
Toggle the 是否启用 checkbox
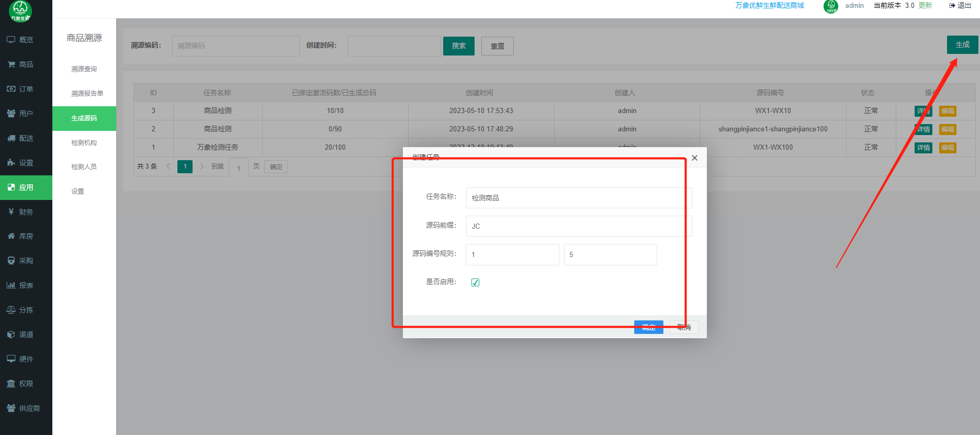(x=475, y=283)
